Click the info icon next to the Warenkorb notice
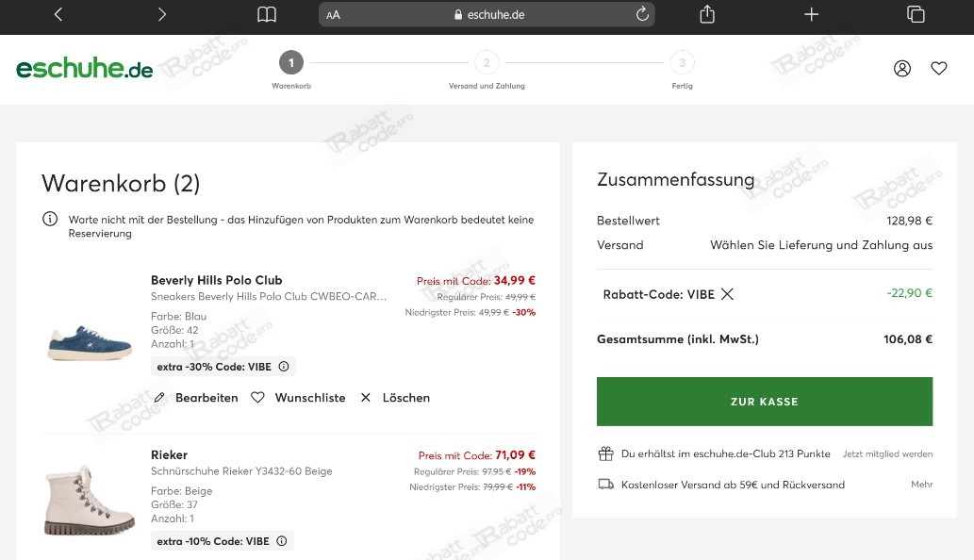Viewport: 974px width, 560px height. pos(49,218)
